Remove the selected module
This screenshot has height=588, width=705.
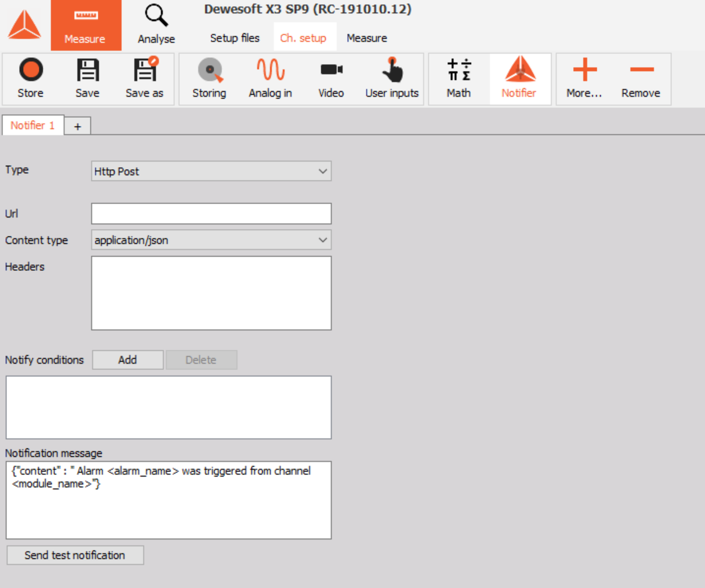[641, 79]
